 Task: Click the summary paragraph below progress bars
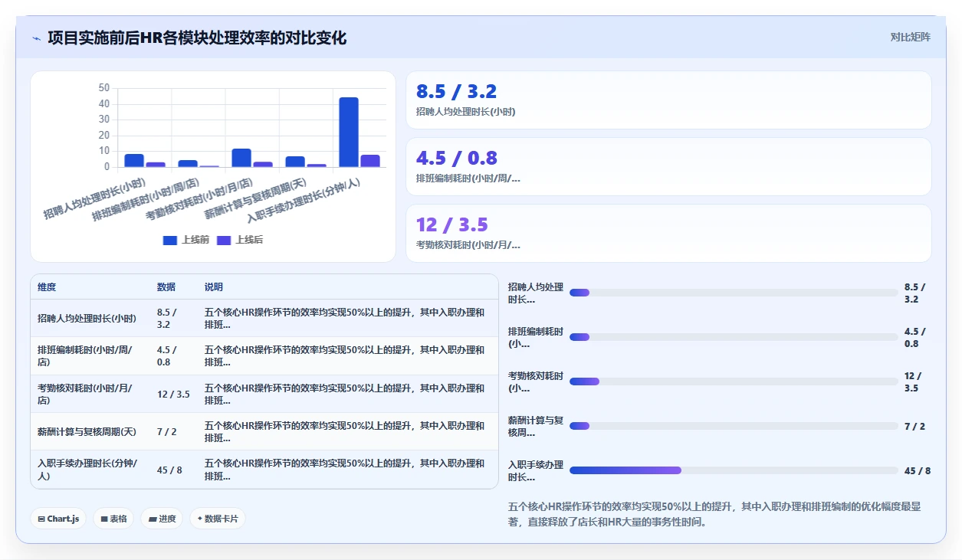[x=714, y=515]
